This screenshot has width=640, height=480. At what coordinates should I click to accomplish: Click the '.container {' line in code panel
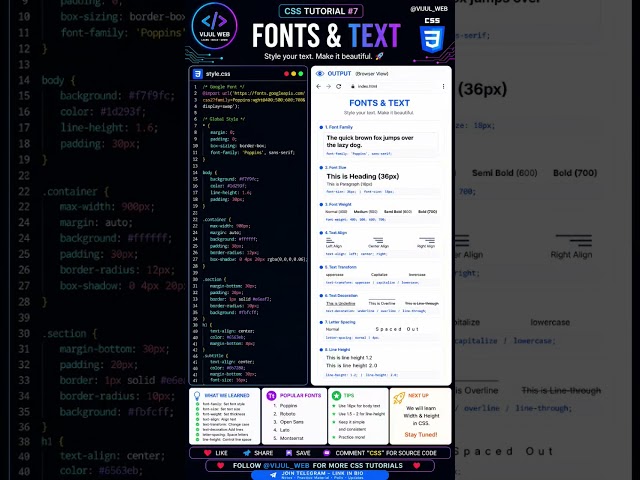tap(217, 220)
